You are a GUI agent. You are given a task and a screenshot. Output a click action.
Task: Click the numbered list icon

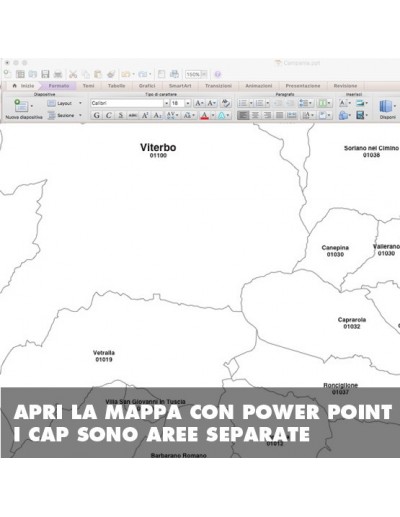259,103
